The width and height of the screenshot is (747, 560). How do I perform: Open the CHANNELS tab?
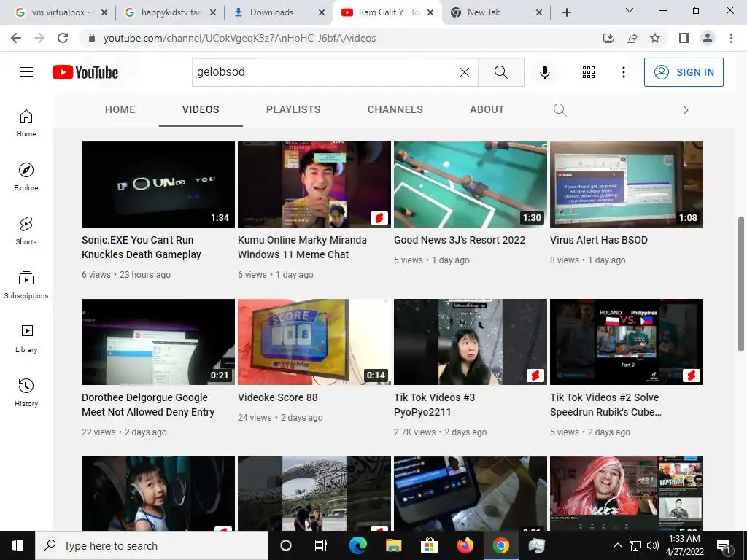pos(395,109)
